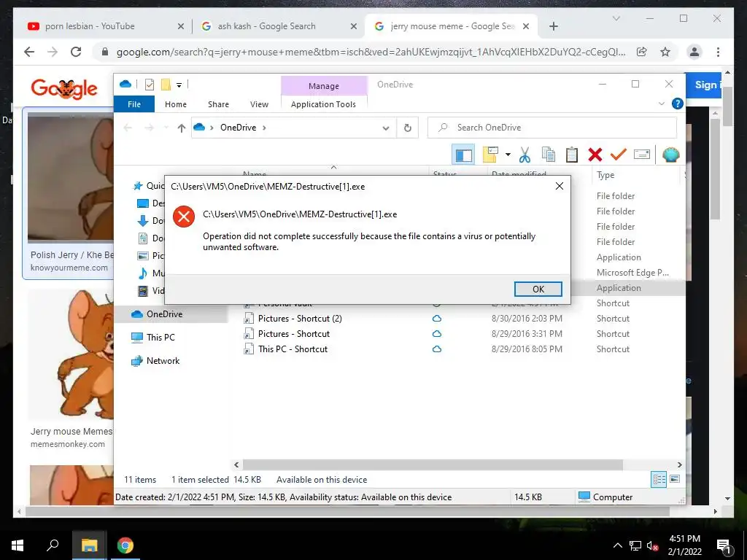Click the new folder icon in title bar
This screenshot has height=560, width=747.
(166, 85)
